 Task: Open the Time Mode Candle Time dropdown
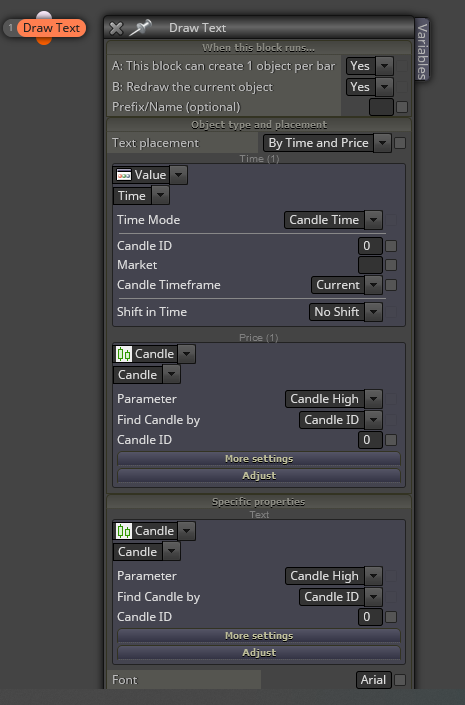coord(333,220)
